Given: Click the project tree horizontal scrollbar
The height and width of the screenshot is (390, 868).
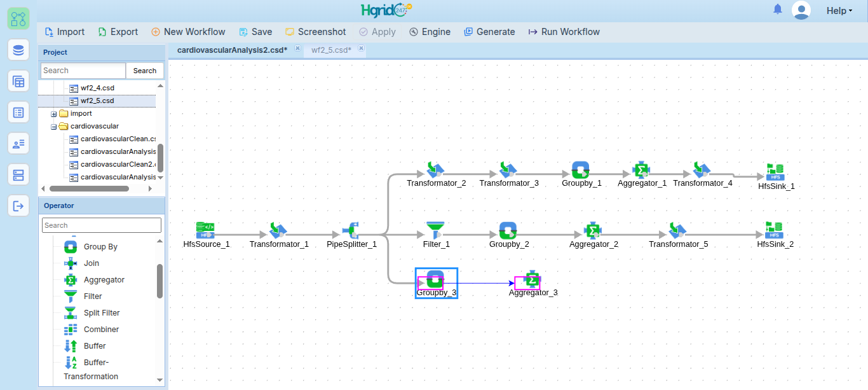Looking at the screenshot, I should 89,188.
